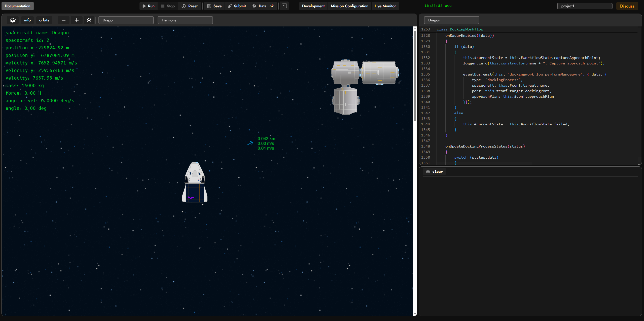Click the onUpdateDockingProcessStatus method line
644x321 pixels.
click(x=485, y=146)
